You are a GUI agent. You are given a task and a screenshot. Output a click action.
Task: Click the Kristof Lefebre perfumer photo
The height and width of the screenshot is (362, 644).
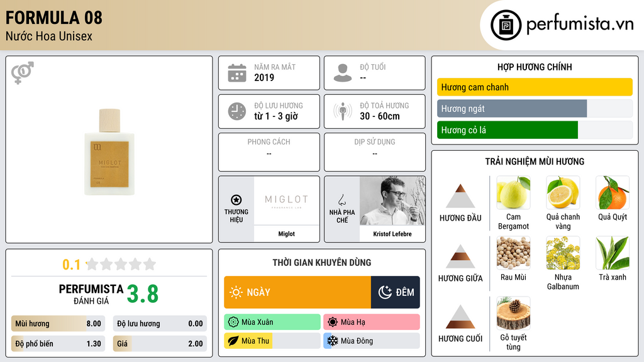coord(392,201)
